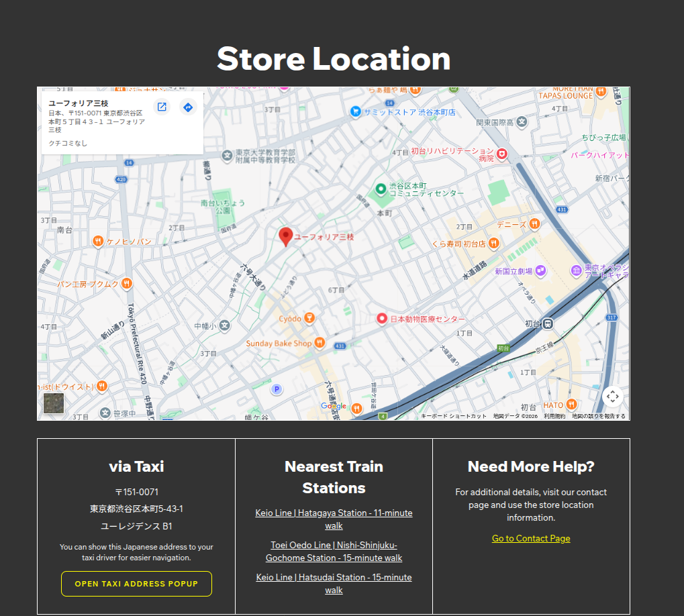Select the 日本動物医療センター map marker
Viewport: 684px width, 616px height.
(382, 319)
